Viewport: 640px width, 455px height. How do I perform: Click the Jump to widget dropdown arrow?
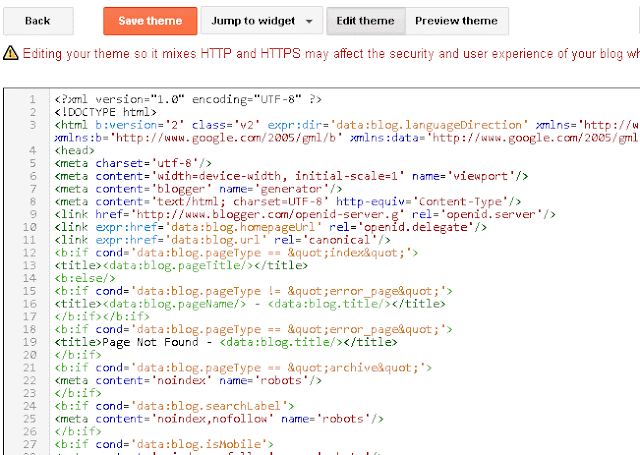(309, 21)
